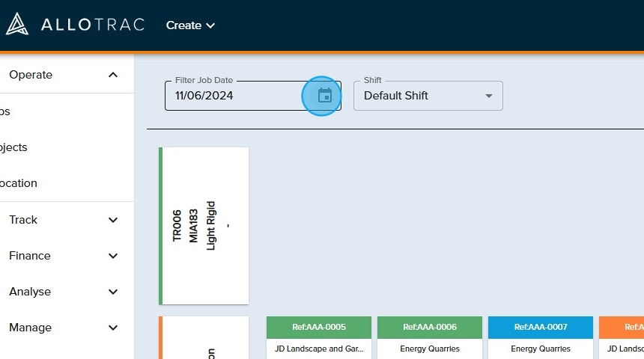The height and width of the screenshot is (359, 644).
Task: Expand the Finance sidebar section
Action: coord(112,256)
